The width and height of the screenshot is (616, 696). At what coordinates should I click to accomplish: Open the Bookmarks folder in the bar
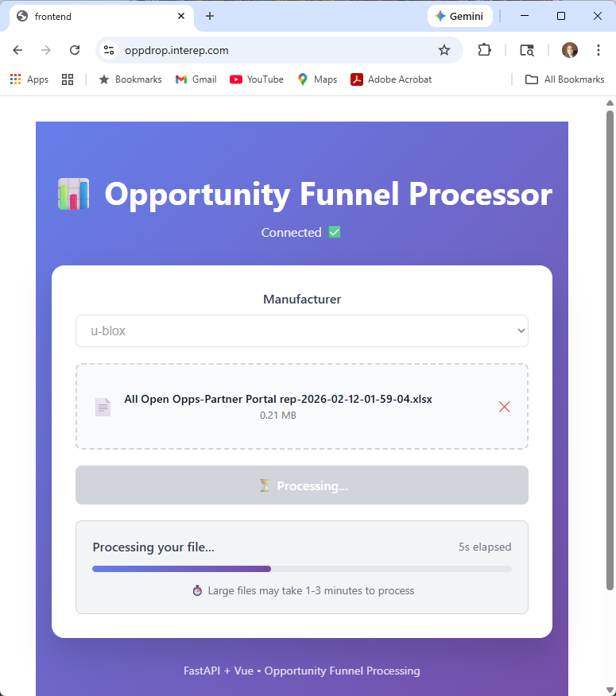pos(130,79)
